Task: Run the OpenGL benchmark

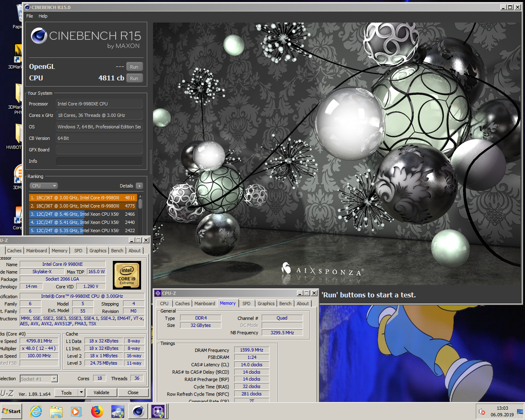Action: tap(134, 67)
